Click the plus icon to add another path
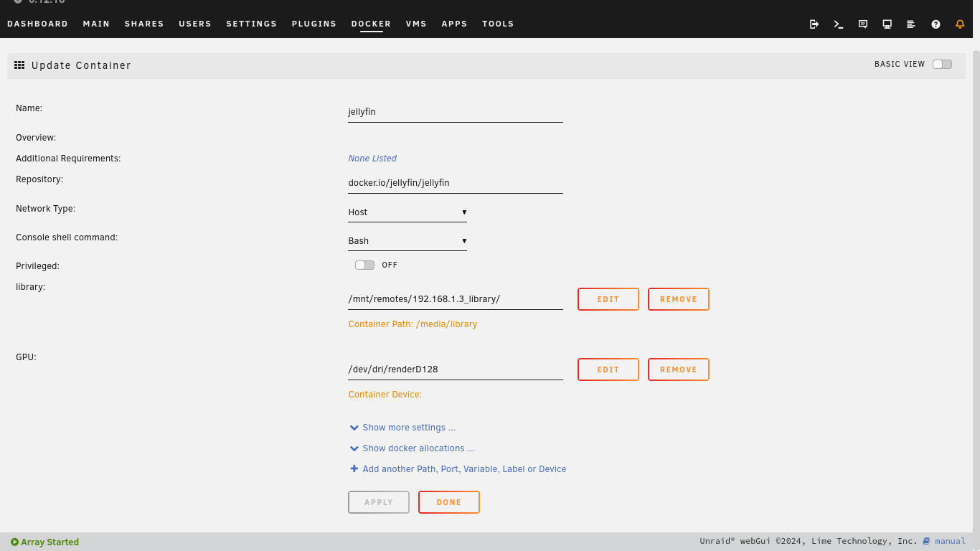The width and height of the screenshot is (980, 551). [x=354, y=468]
